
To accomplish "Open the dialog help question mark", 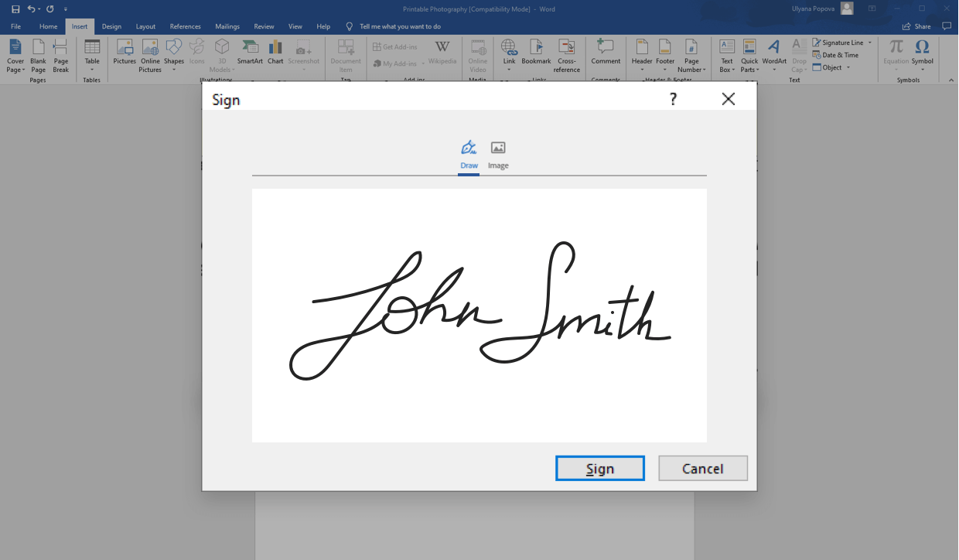I will click(673, 99).
